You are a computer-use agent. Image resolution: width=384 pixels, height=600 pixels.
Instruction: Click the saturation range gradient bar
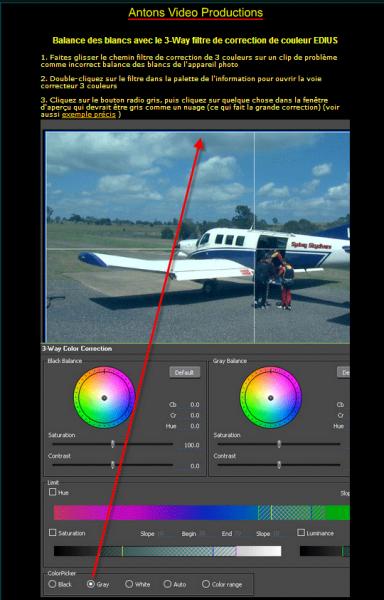[x=168, y=551]
